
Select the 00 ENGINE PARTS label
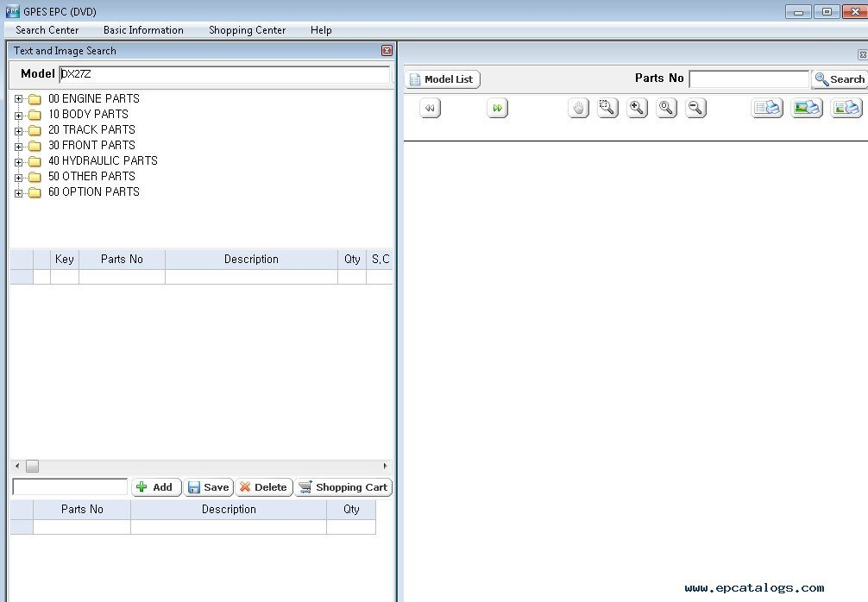pyautogui.click(x=94, y=98)
